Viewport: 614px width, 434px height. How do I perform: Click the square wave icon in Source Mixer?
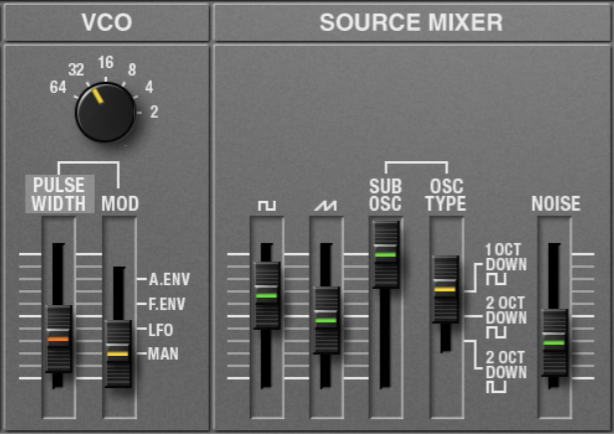tap(266, 204)
